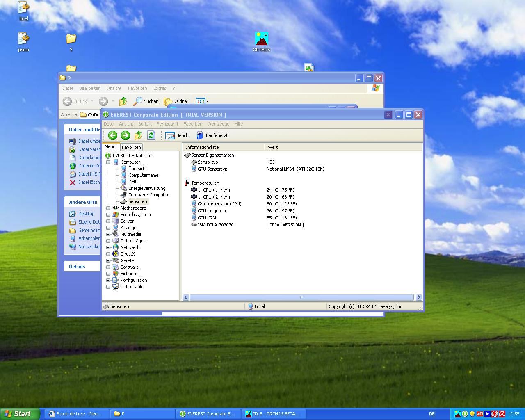Click the Software icon in tree
This screenshot has height=420, width=525.
click(x=116, y=267)
